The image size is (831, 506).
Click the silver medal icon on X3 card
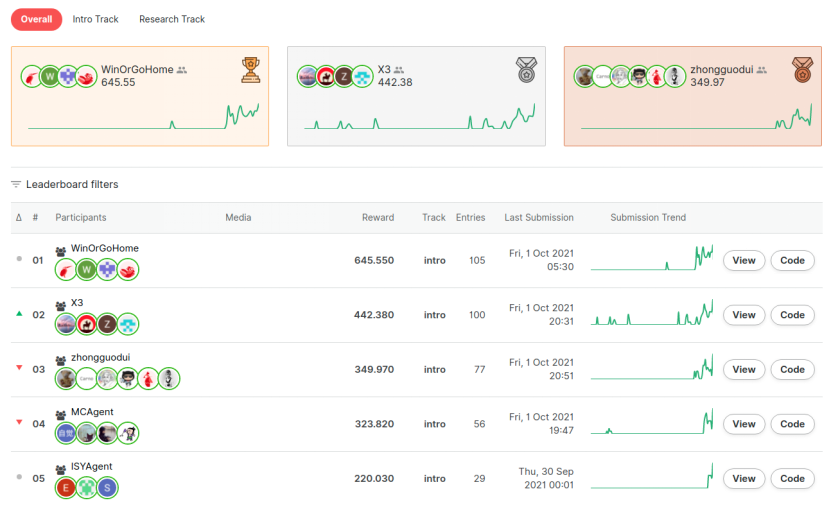(x=526, y=70)
